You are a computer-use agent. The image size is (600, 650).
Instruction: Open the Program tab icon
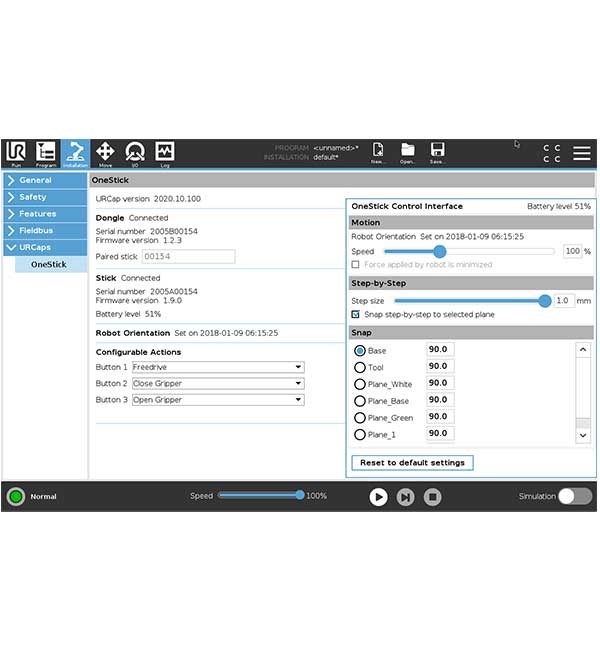click(x=46, y=153)
